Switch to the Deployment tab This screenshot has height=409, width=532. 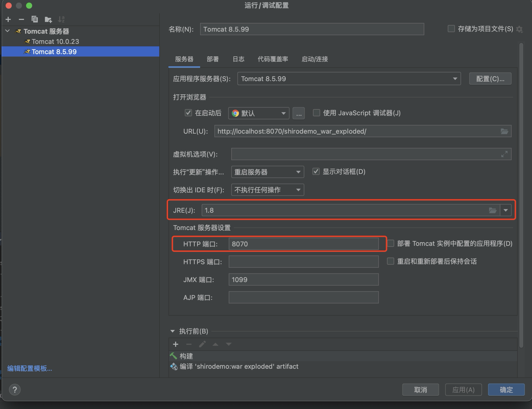point(213,59)
